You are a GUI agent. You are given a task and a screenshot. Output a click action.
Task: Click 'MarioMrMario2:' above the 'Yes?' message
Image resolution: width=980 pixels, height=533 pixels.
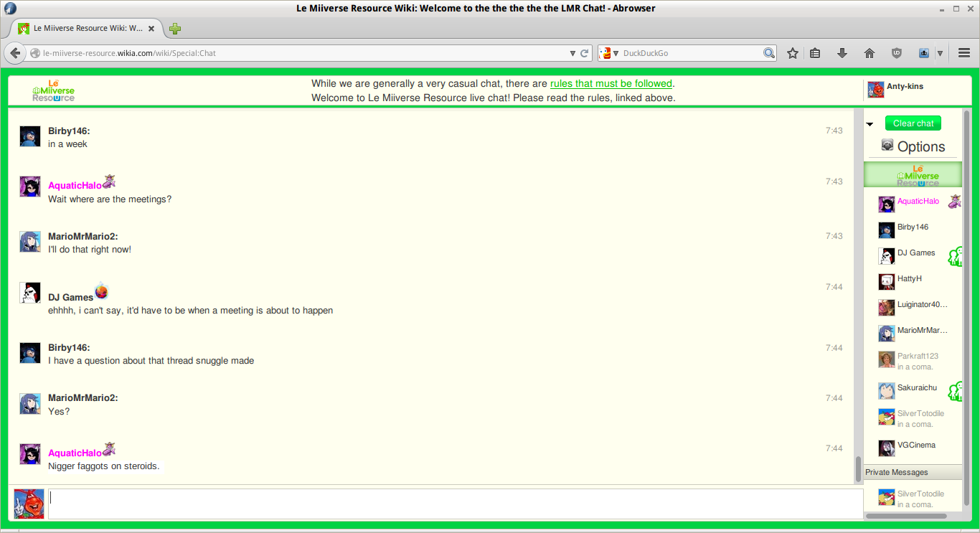83,397
